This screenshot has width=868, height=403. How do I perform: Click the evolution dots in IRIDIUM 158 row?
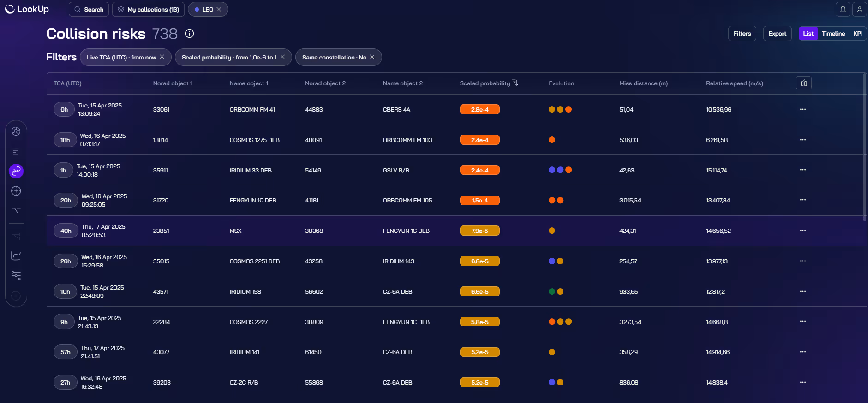(x=556, y=291)
